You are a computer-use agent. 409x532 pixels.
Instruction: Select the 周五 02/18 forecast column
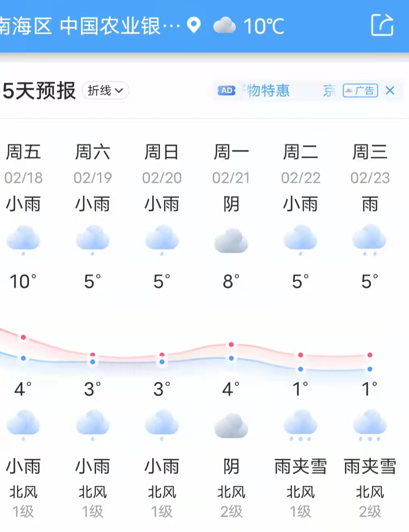point(23,164)
